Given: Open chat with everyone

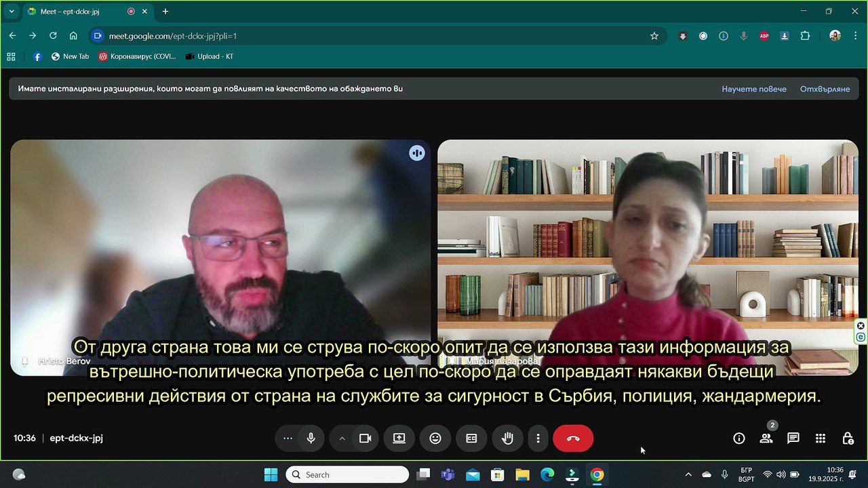Looking at the screenshot, I should [793, 439].
